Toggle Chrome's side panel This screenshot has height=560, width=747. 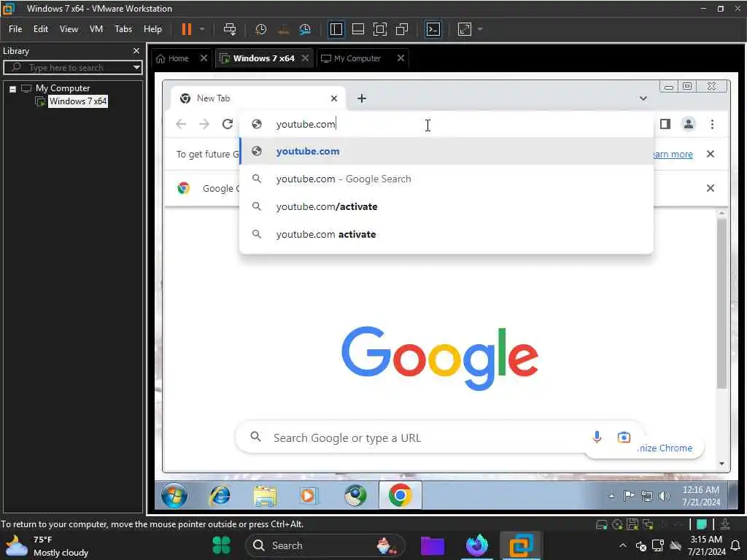[x=665, y=124]
